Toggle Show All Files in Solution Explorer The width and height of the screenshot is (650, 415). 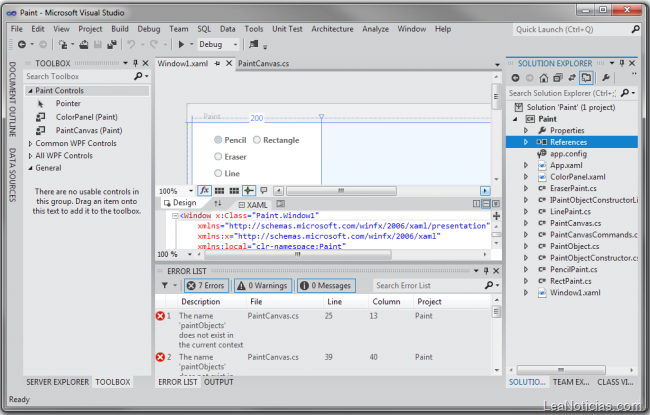586,78
